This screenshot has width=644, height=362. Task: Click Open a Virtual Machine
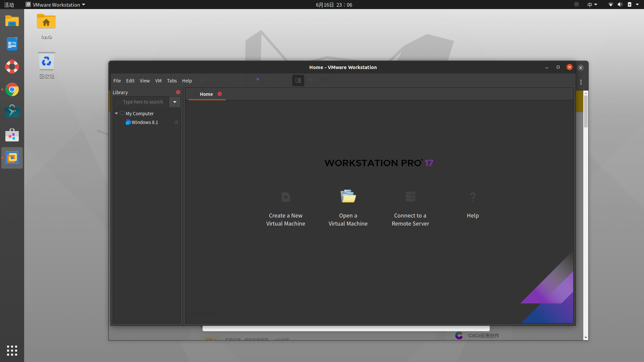click(348, 209)
